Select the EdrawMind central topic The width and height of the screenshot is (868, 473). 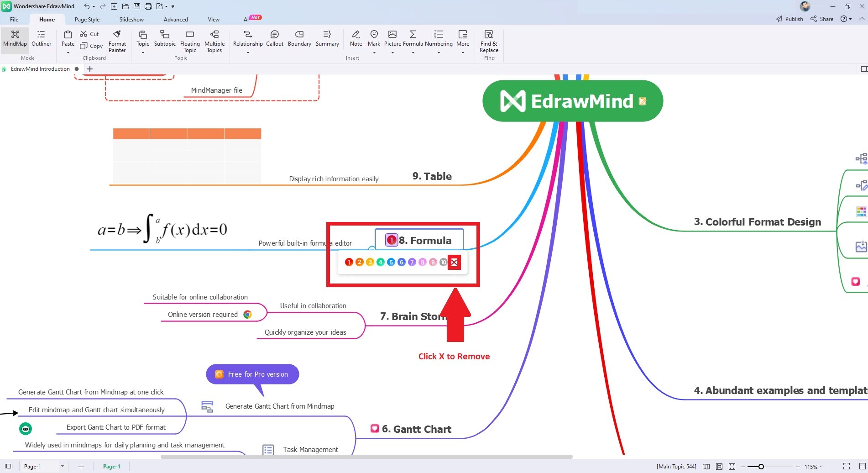tap(573, 101)
